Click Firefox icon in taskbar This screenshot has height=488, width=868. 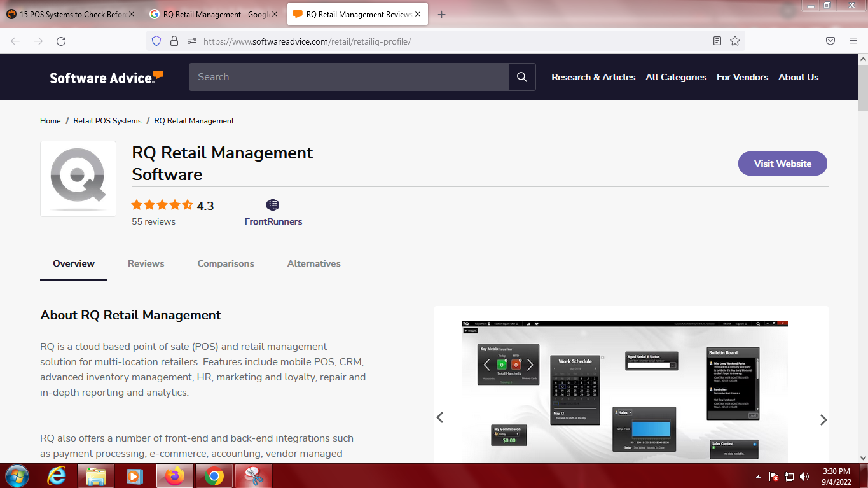(x=175, y=476)
